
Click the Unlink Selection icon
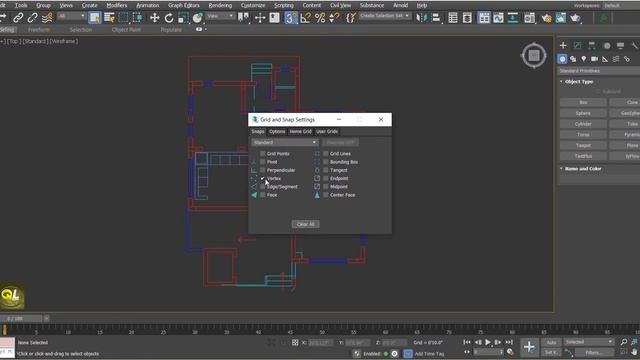[32, 18]
